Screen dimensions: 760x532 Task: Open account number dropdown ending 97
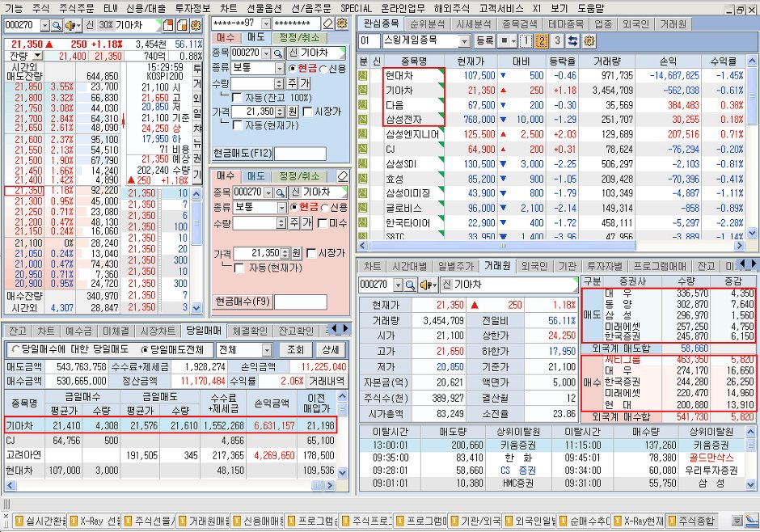point(266,23)
